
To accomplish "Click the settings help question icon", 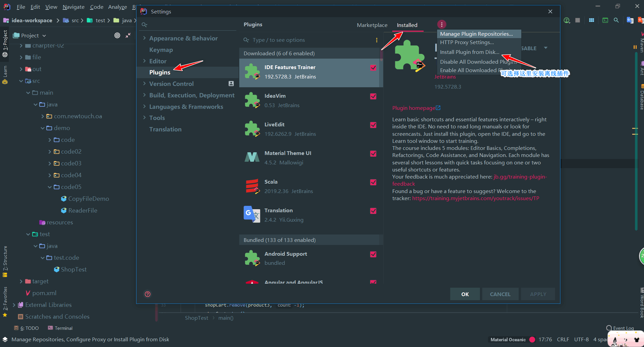I will pos(148,294).
